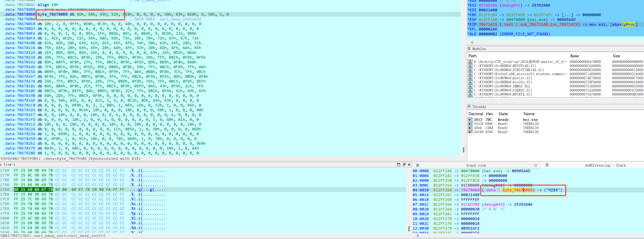The width and height of the screenshot is (644, 239).
Task: Click the Stack view tab icon
Action: [417, 165]
